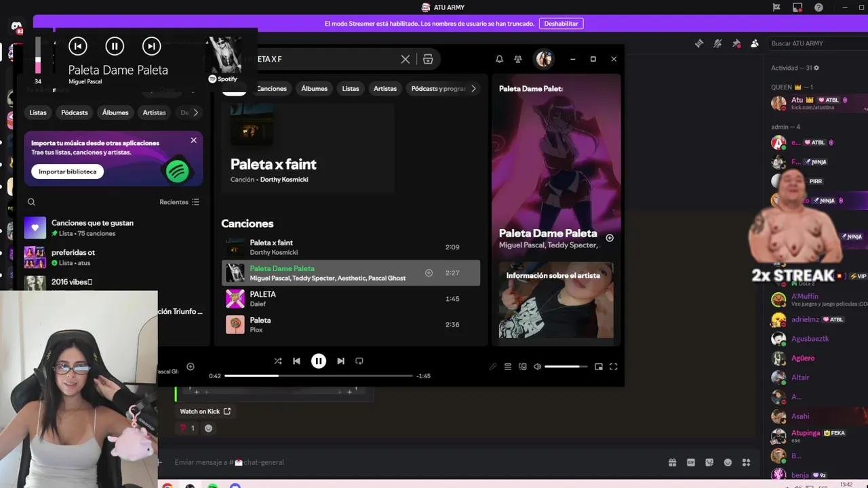868x488 pixels.
Task: Open Discord threads icon
Action: point(699,43)
